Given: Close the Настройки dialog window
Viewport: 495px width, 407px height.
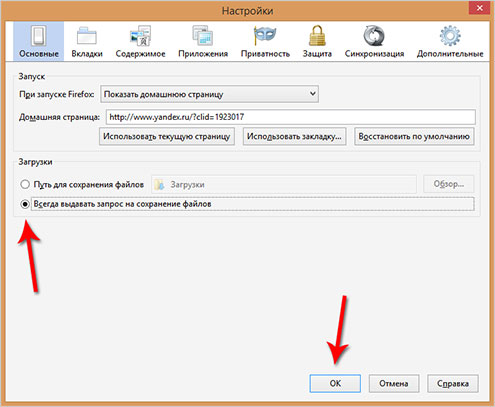Looking at the screenshot, I should pyautogui.click(x=479, y=8).
